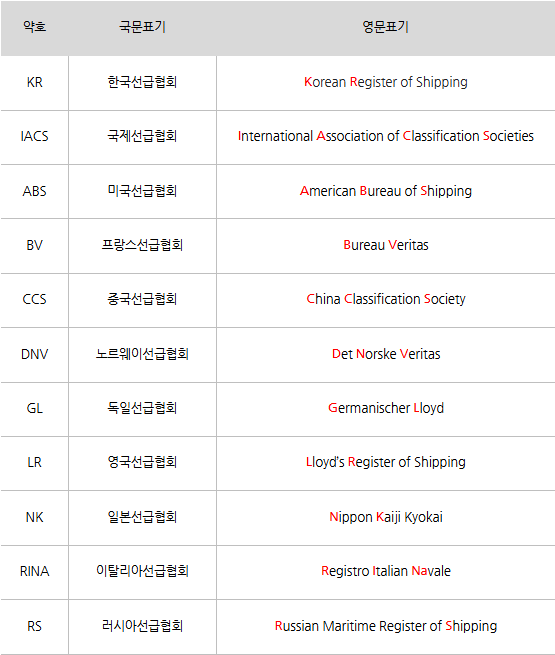
Task: Click the CCS abbreviation cell
Action: pyautogui.click(x=35, y=300)
